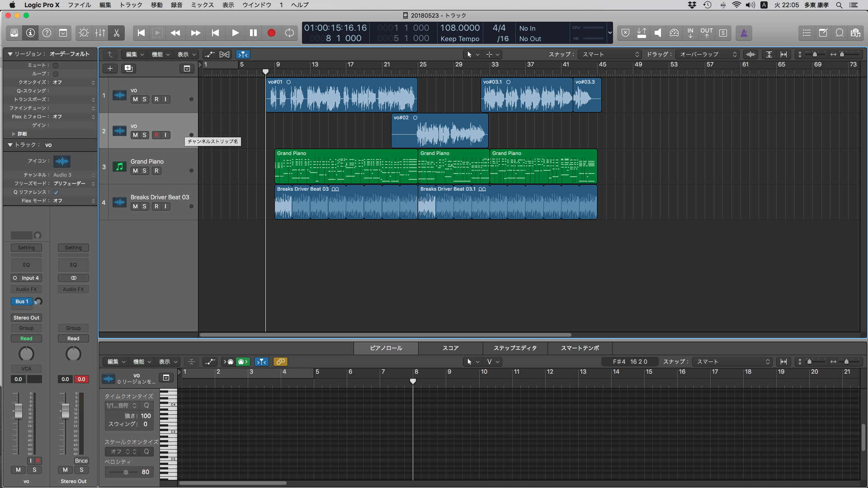Toggle the Q reference checkbox
The width and height of the screenshot is (868, 488).
pyautogui.click(x=56, y=192)
